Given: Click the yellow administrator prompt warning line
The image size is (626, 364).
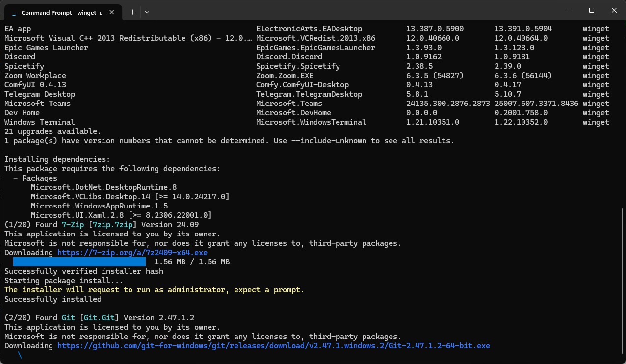Looking at the screenshot, I should coord(155,290).
